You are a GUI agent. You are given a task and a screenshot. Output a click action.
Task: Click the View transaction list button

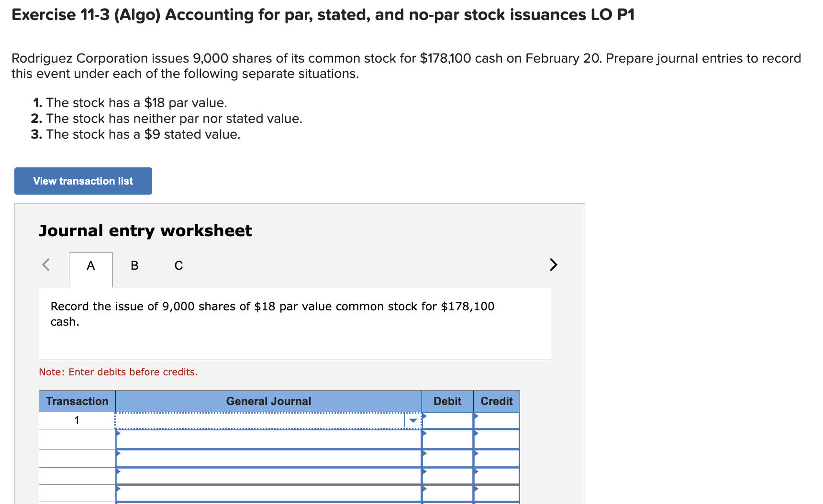(82, 181)
